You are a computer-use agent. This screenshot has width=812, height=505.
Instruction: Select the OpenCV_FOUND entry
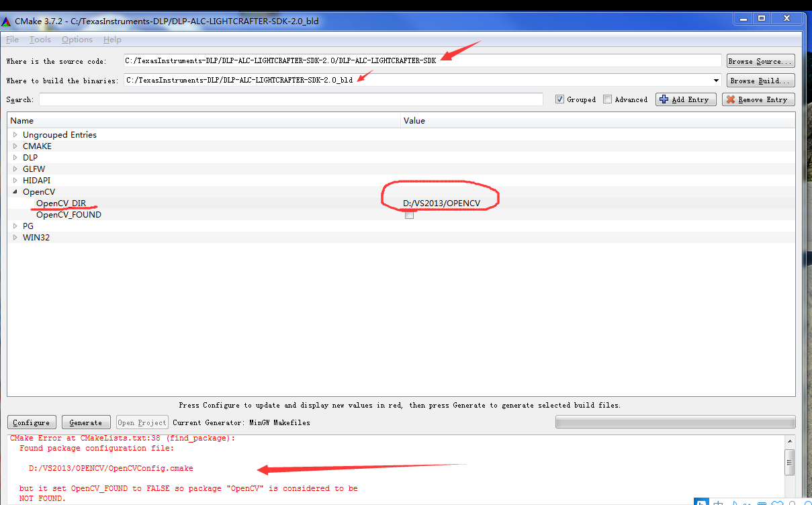tap(69, 215)
